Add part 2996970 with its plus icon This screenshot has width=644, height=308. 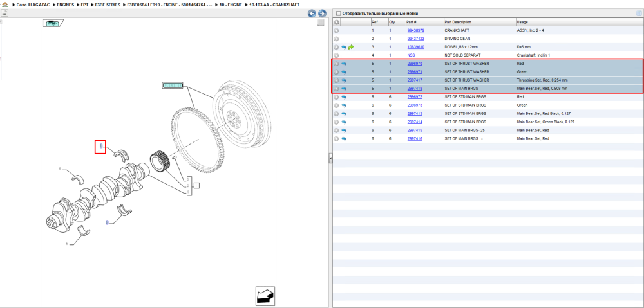coord(336,64)
